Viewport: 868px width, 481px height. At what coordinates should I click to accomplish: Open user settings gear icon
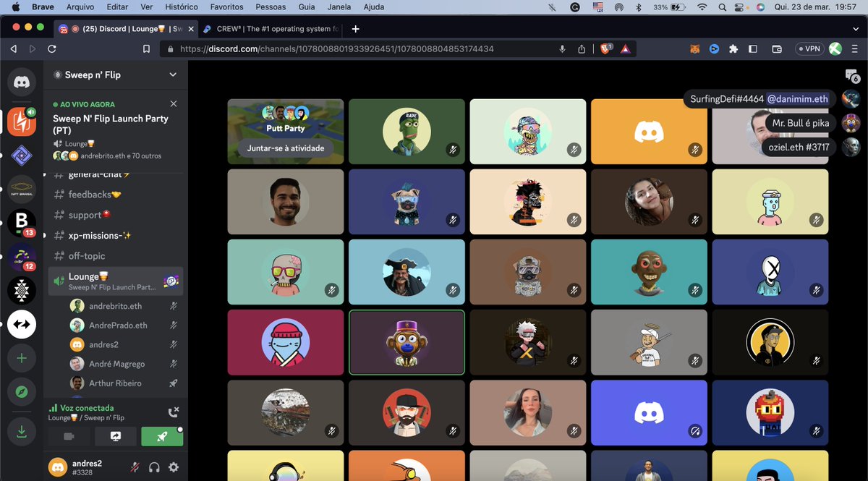(174, 467)
